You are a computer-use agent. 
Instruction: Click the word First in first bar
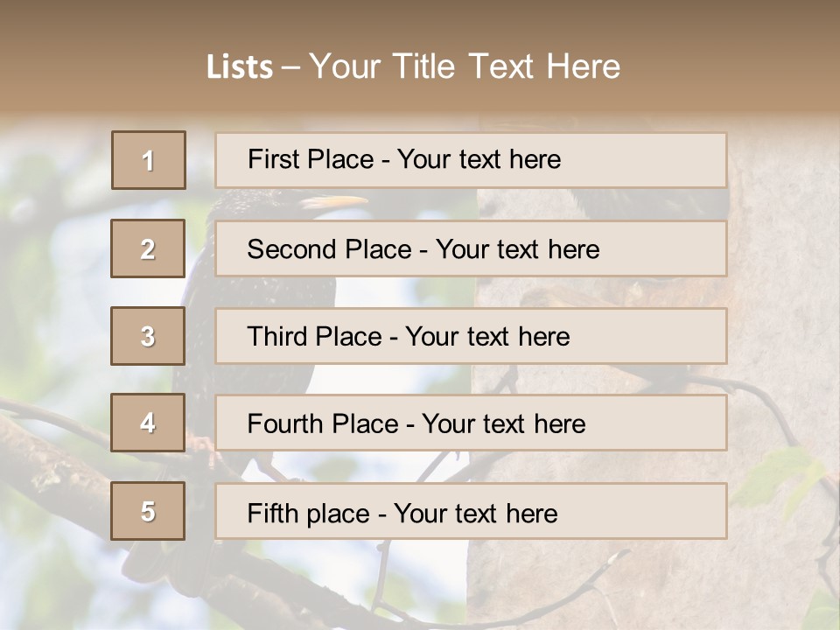tap(273, 159)
